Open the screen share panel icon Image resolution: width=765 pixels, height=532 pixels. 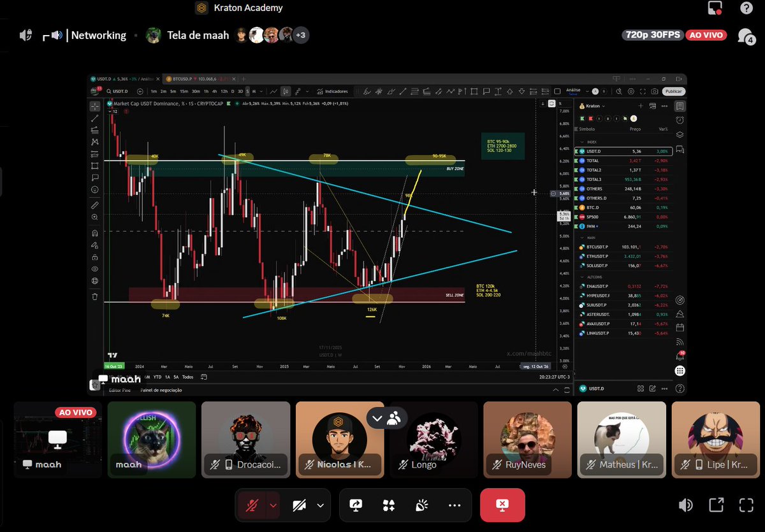click(356, 505)
